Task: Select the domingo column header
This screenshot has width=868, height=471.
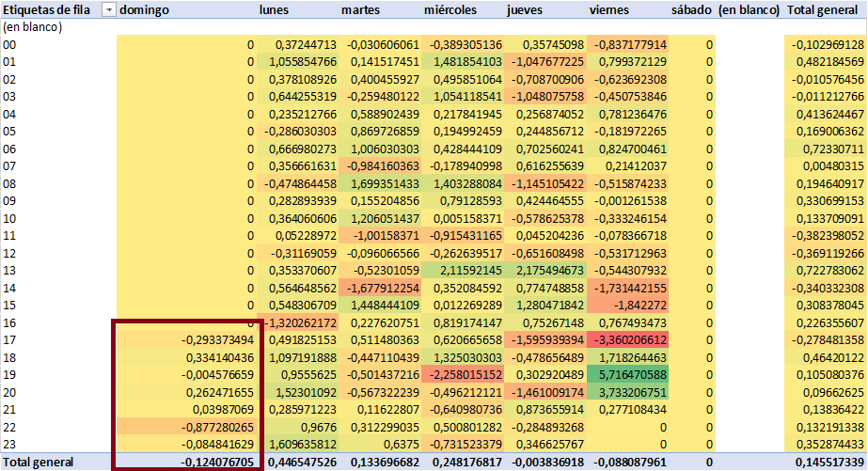Action: 145,9
